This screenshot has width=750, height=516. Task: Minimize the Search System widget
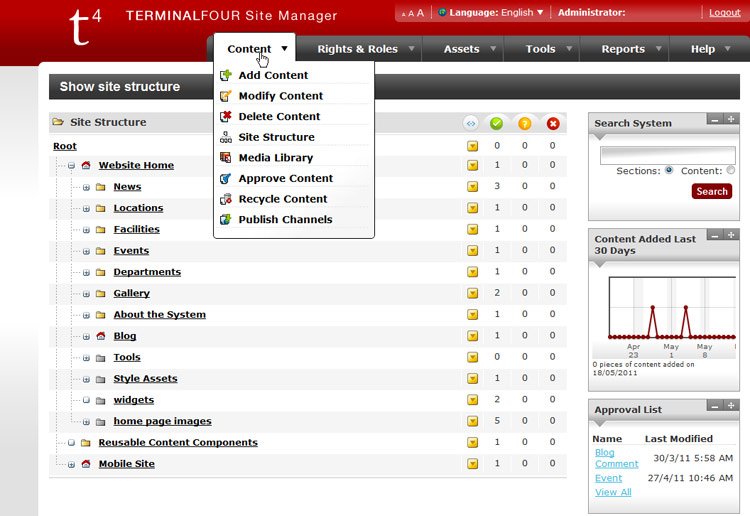715,119
